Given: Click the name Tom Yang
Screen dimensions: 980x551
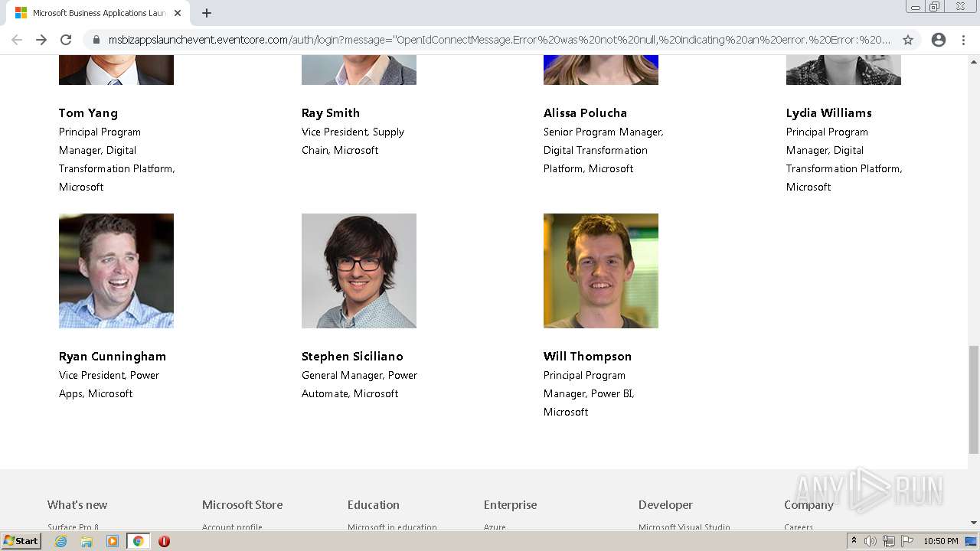Looking at the screenshot, I should (88, 113).
